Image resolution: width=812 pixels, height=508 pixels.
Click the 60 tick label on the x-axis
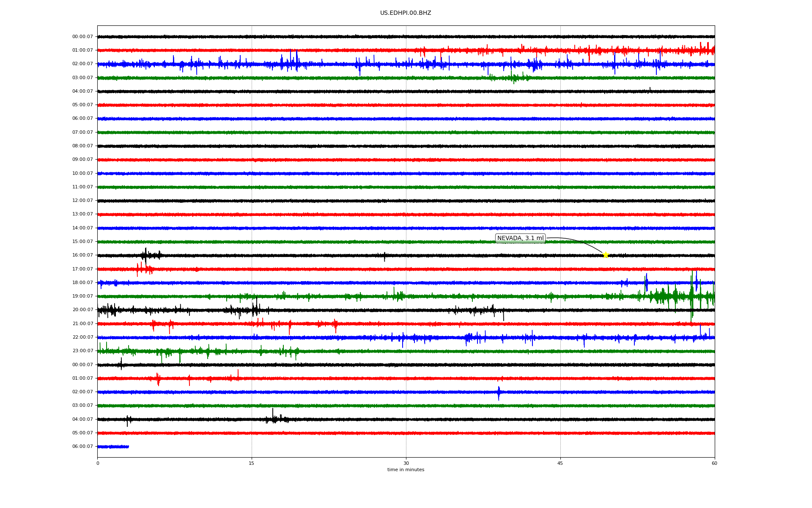(x=714, y=464)
